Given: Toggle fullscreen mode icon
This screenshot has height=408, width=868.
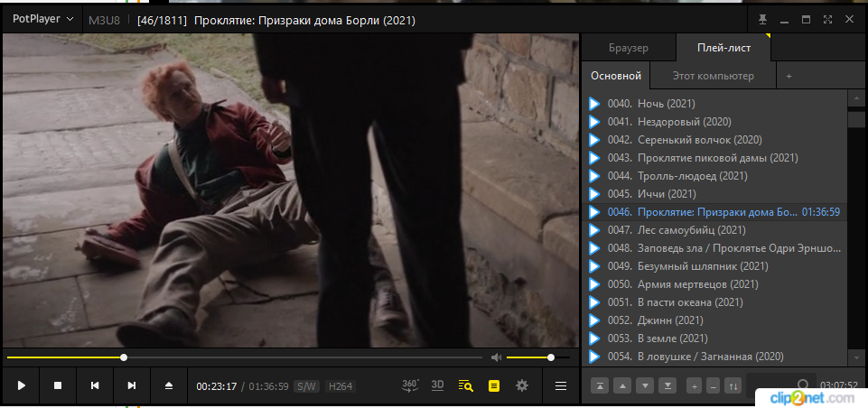Looking at the screenshot, I should [x=827, y=19].
